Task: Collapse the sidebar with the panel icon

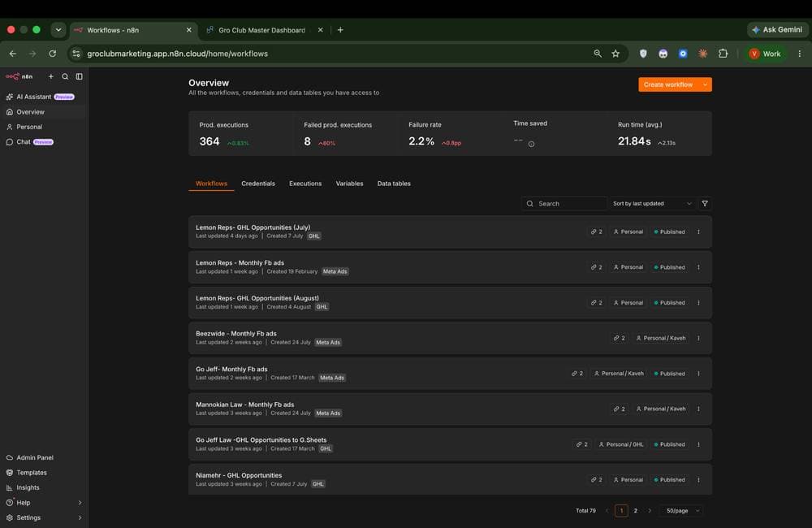Action: 80,76
